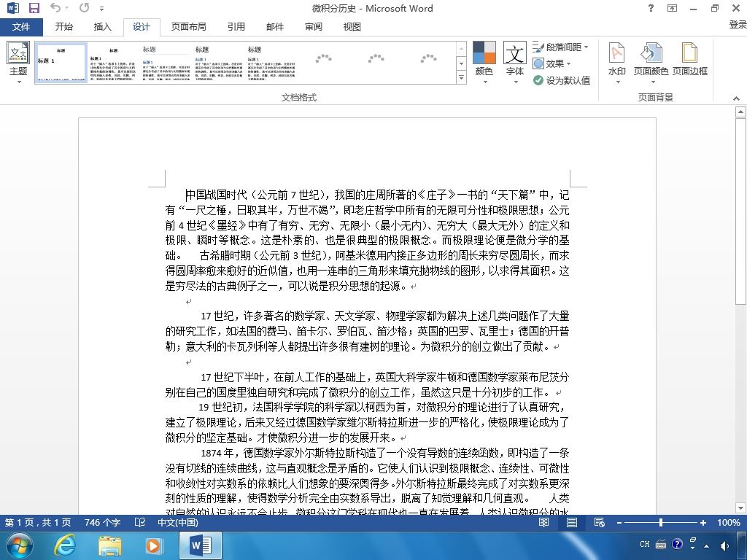Open Internet Explorer from taskbar
The height and width of the screenshot is (560, 747).
tap(64, 545)
